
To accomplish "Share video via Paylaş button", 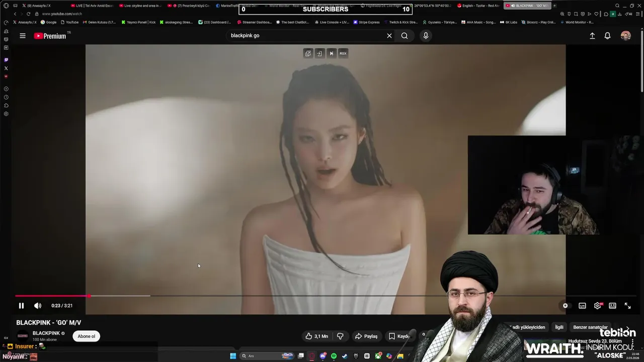I will tap(366, 336).
